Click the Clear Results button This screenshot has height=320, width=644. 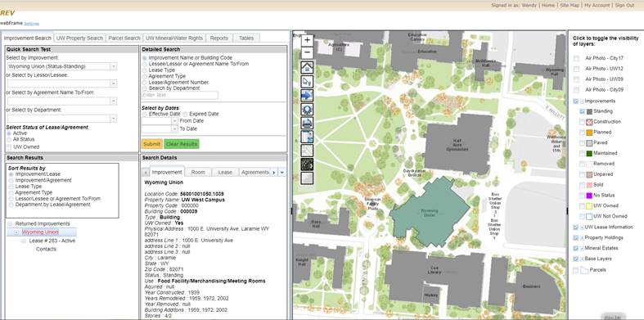pos(182,144)
